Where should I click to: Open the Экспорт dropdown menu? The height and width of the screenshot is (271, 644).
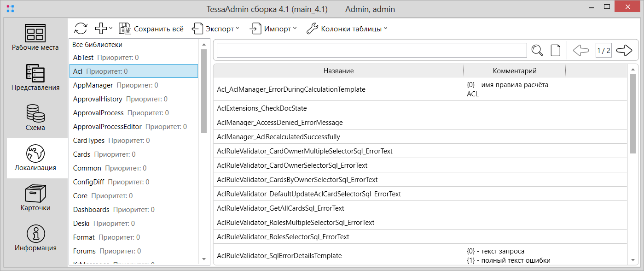point(215,29)
